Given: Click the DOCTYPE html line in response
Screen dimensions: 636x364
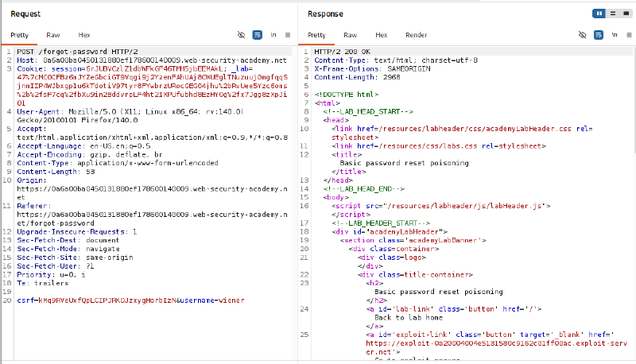Looking at the screenshot, I should pos(347,95).
